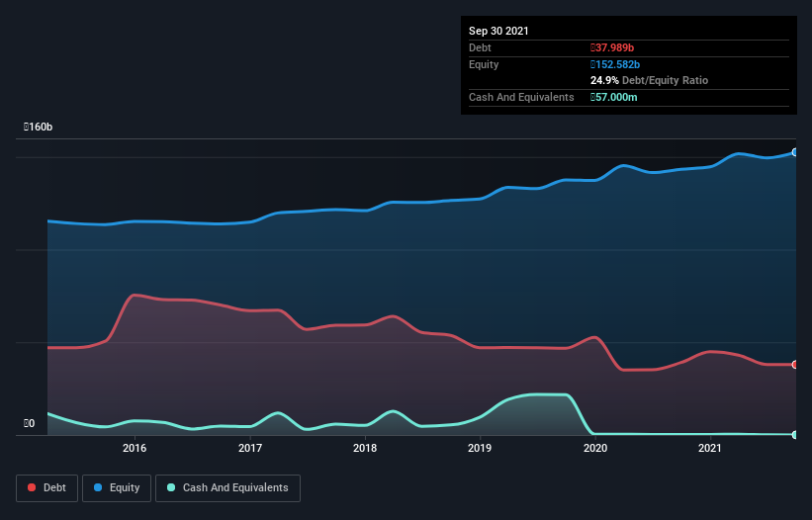This screenshot has width=812, height=520.
Task: Click the 2021 x-axis label
Action: [x=710, y=448]
